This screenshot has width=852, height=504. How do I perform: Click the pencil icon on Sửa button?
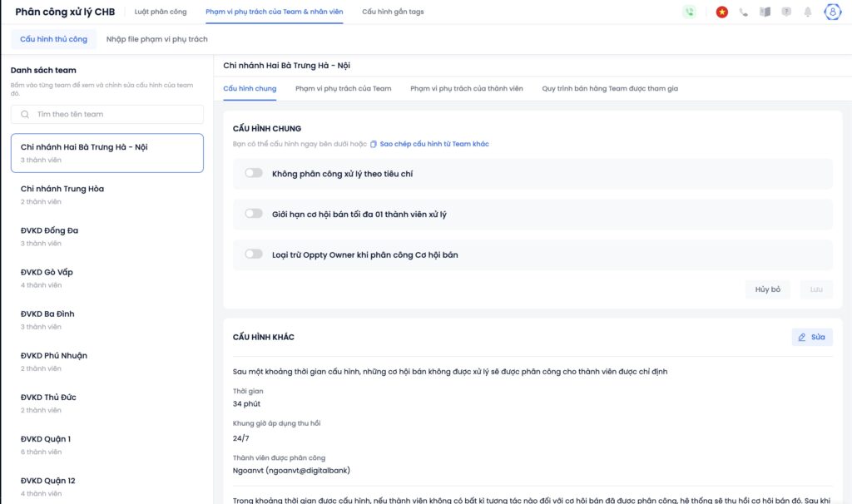pos(802,337)
